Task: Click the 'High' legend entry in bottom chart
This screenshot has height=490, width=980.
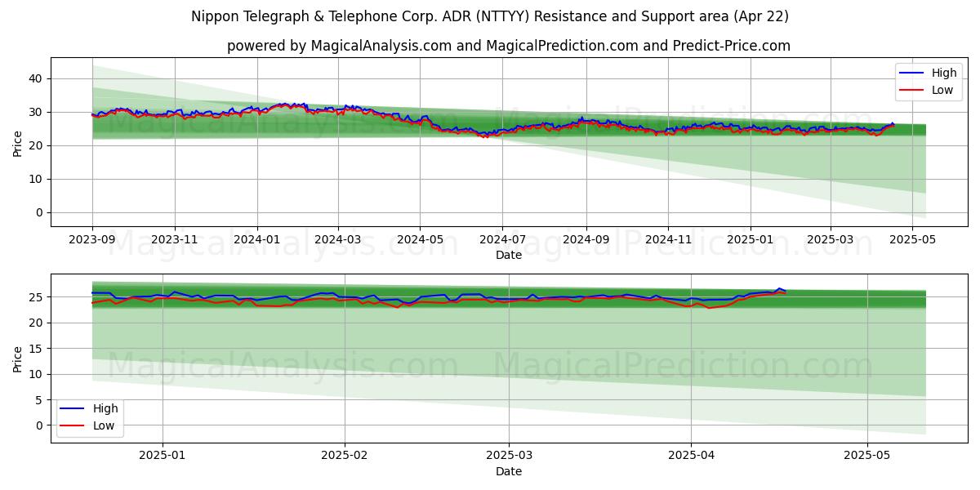Action: [105, 408]
